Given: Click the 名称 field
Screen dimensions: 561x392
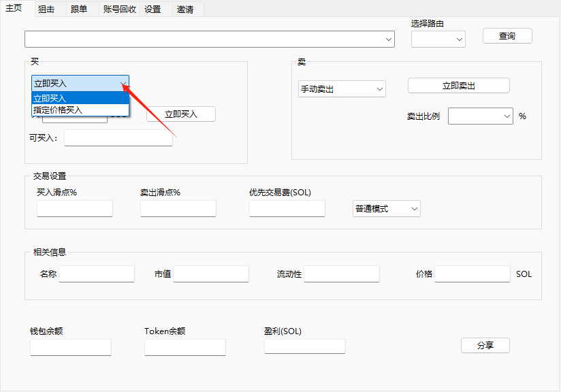Looking at the screenshot, I should click(97, 274).
